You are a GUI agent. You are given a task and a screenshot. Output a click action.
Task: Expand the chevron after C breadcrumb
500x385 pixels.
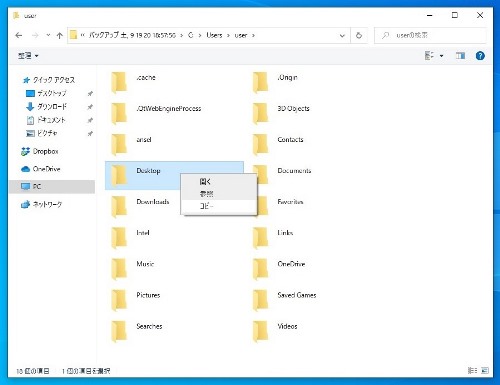pyautogui.click(x=200, y=35)
